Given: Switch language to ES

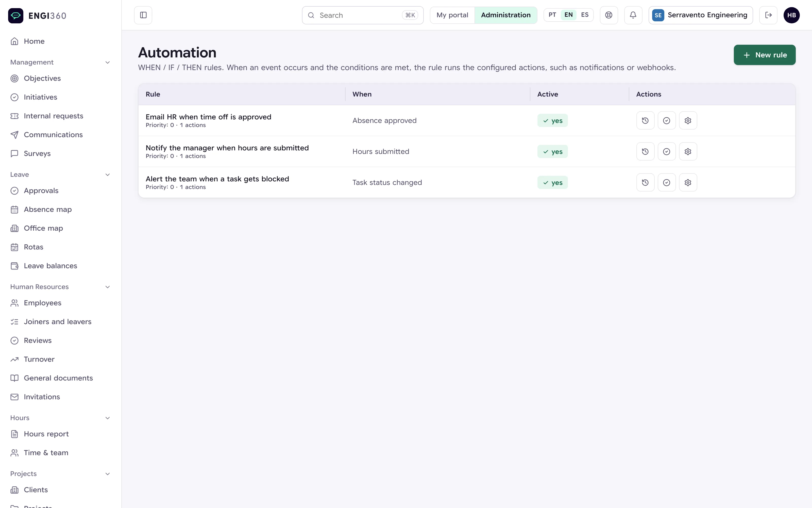Looking at the screenshot, I should coord(584,15).
